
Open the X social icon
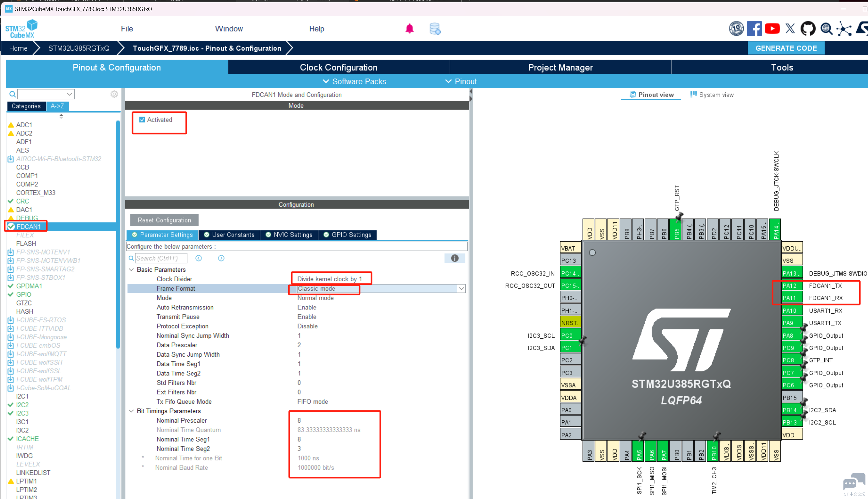(790, 29)
